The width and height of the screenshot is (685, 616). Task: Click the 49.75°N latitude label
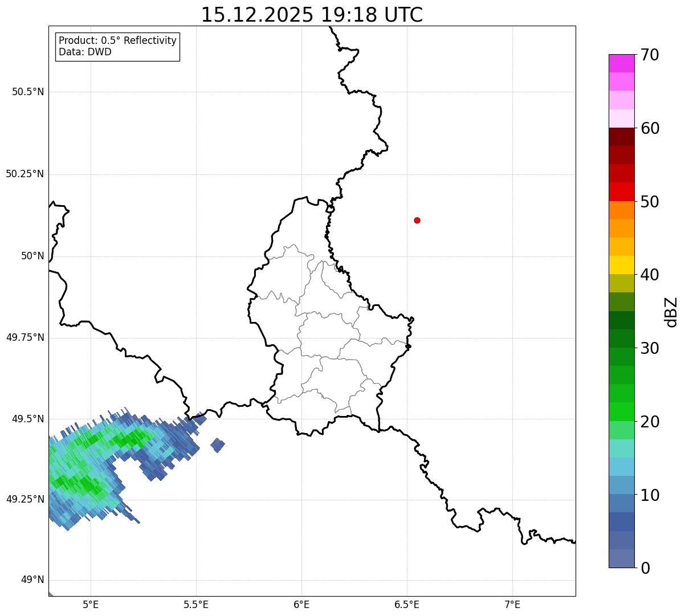[25, 337]
